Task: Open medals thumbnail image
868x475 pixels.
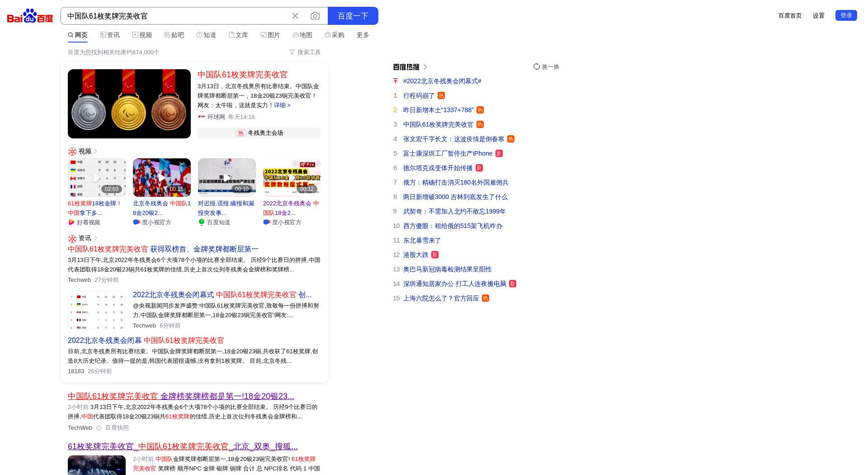Action: pyautogui.click(x=129, y=104)
